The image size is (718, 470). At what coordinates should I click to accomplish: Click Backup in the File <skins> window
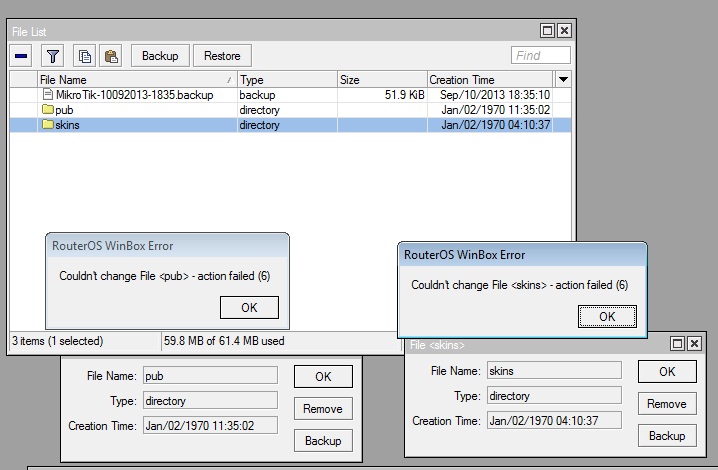click(x=667, y=436)
